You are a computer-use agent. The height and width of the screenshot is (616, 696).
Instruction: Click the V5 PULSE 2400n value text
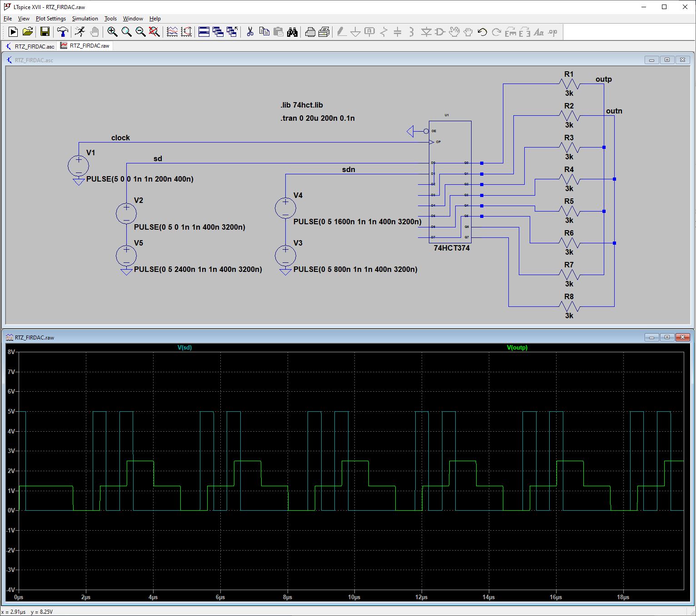click(x=198, y=270)
